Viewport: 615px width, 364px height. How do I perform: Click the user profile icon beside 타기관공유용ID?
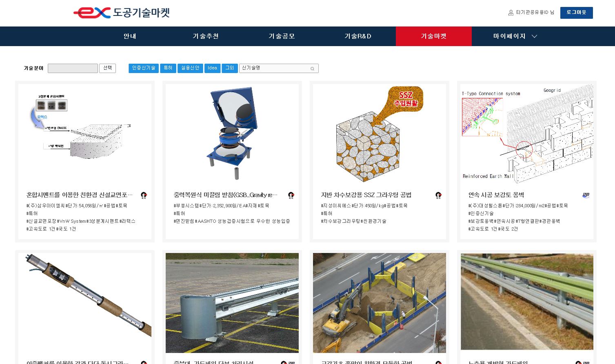click(511, 13)
